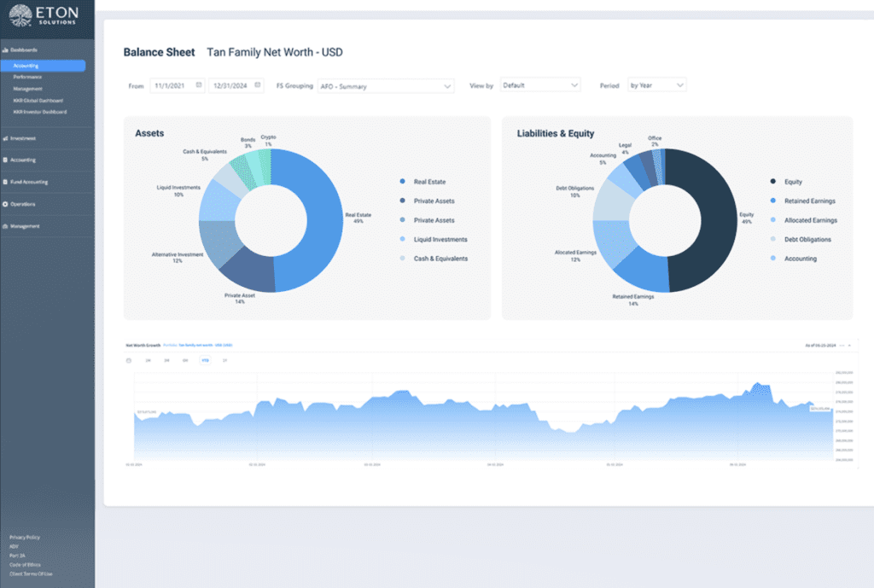Screen dimensions: 874x588
Task: Click the Management sidebar icon
Action: 5,226
